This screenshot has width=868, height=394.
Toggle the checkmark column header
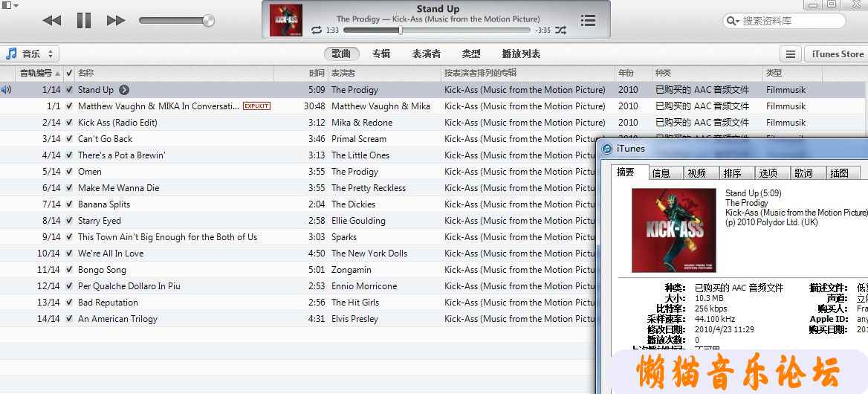(x=69, y=73)
